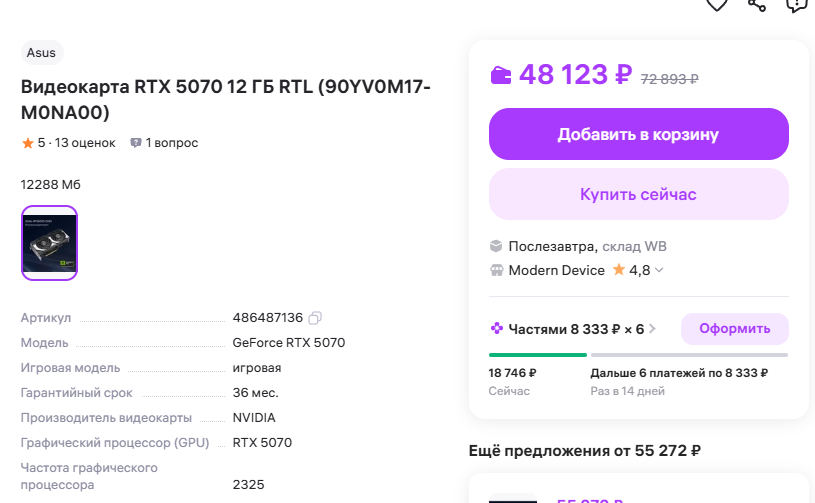815x503 pixels.
Task: Select the video card product thumbnail
Action: coord(49,243)
